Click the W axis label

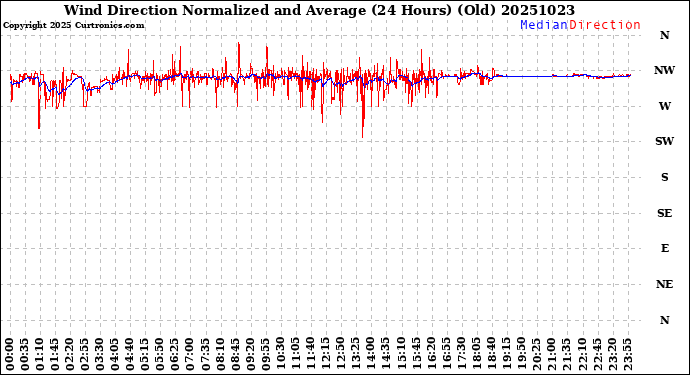point(664,106)
